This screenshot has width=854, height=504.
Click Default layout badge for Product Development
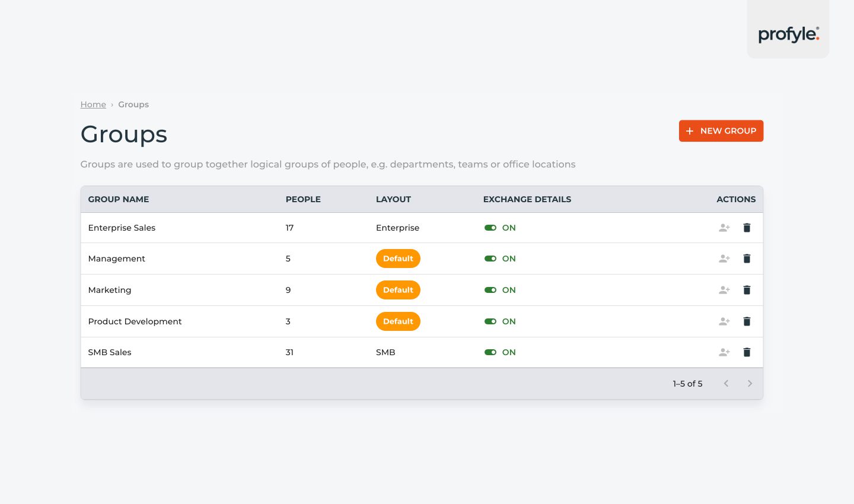pos(398,321)
